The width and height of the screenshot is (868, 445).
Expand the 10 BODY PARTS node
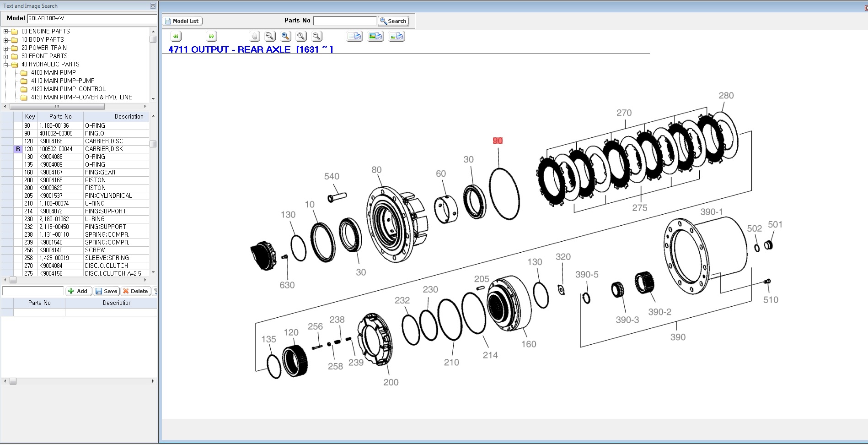pyautogui.click(x=6, y=40)
